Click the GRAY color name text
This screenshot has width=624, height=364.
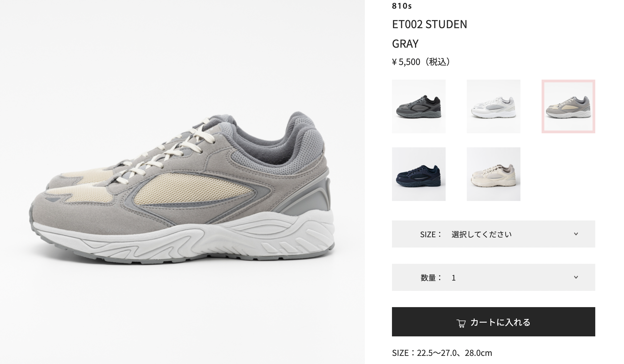tap(405, 44)
